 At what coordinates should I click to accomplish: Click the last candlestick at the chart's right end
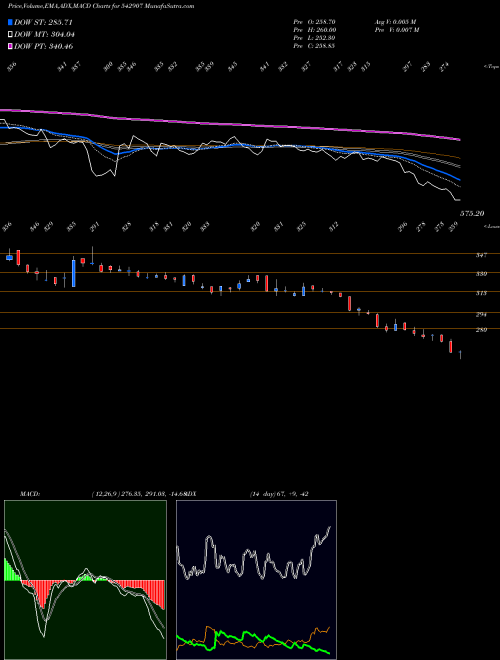click(460, 354)
